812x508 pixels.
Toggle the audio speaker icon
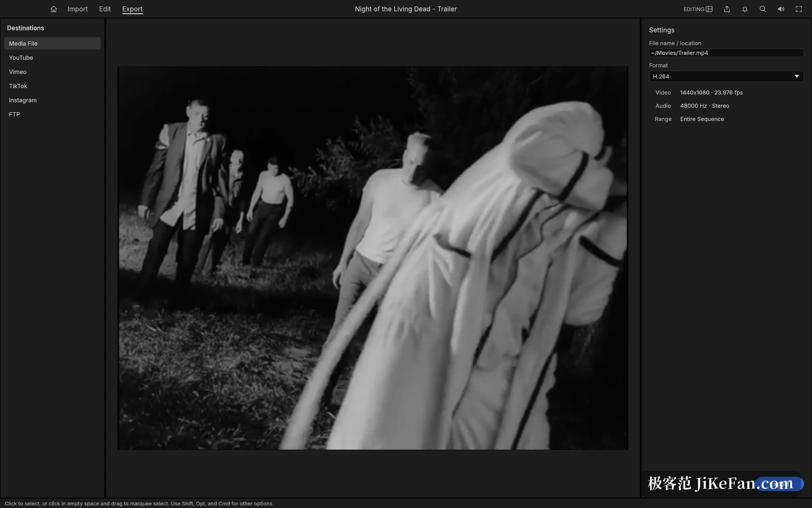pos(781,9)
